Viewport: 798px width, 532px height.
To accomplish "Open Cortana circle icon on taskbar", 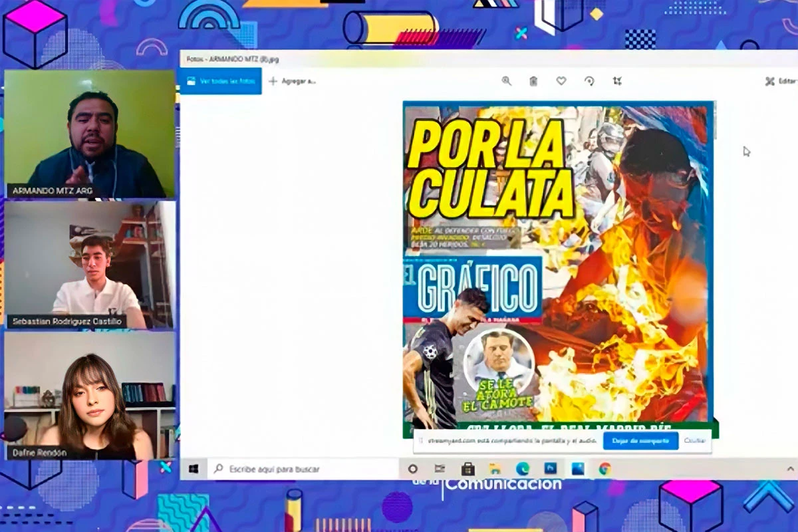I will coord(412,469).
